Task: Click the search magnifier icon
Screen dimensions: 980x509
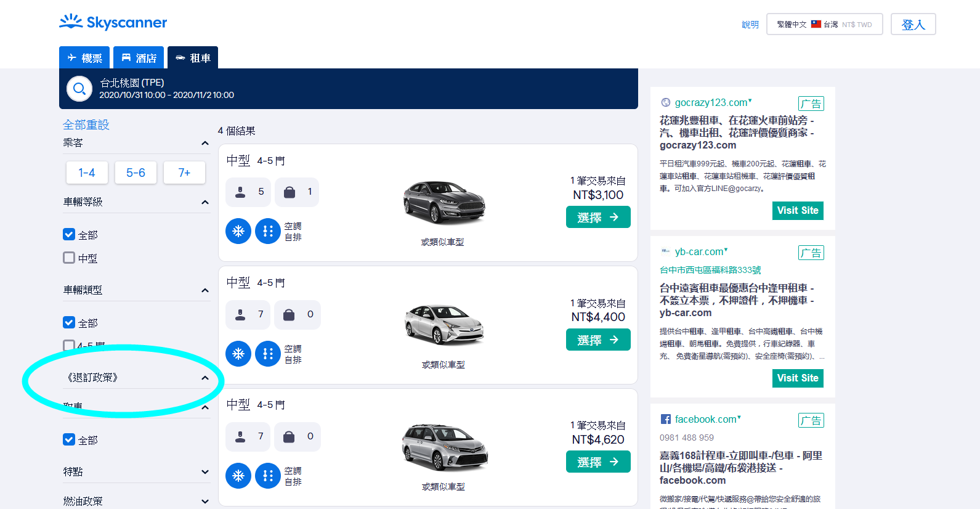Action: 79,89
